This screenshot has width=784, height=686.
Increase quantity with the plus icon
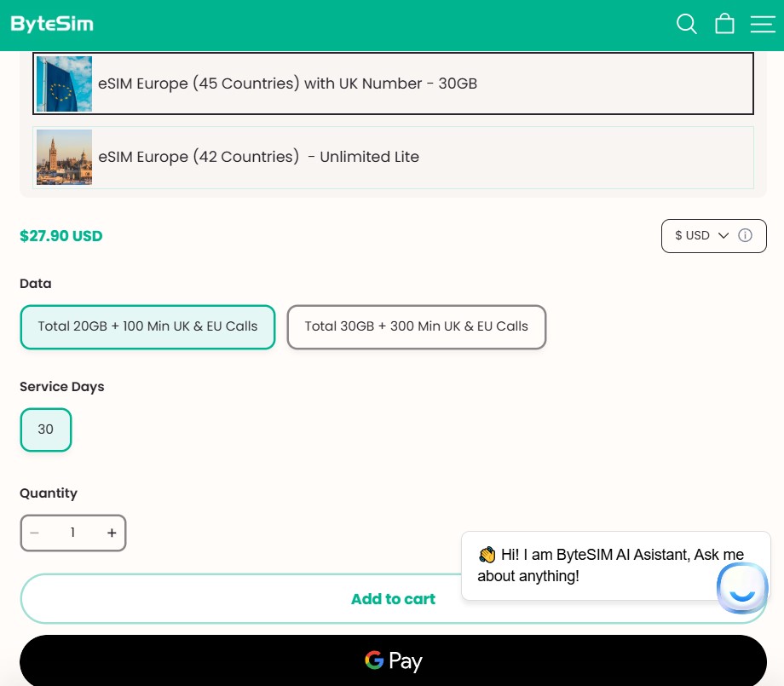pos(112,533)
